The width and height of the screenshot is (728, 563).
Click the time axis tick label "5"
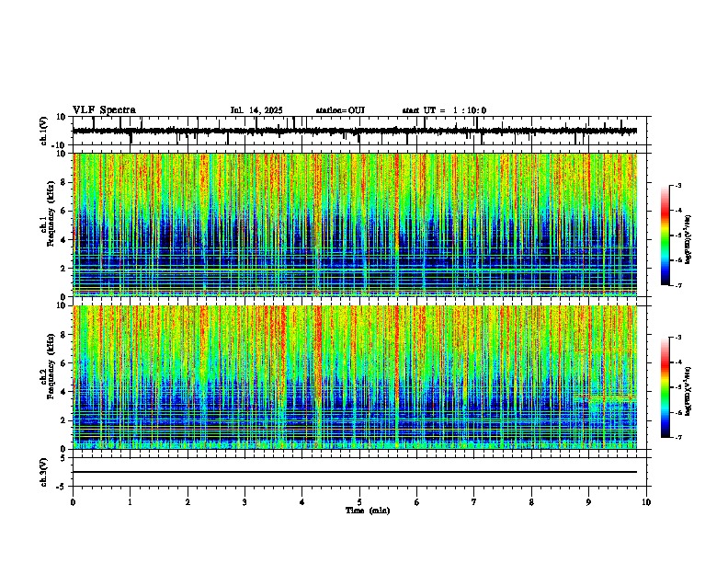click(359, 502)
